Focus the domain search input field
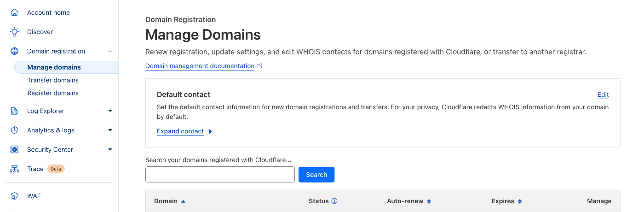The image size is (644, 212). click(220, 175)
